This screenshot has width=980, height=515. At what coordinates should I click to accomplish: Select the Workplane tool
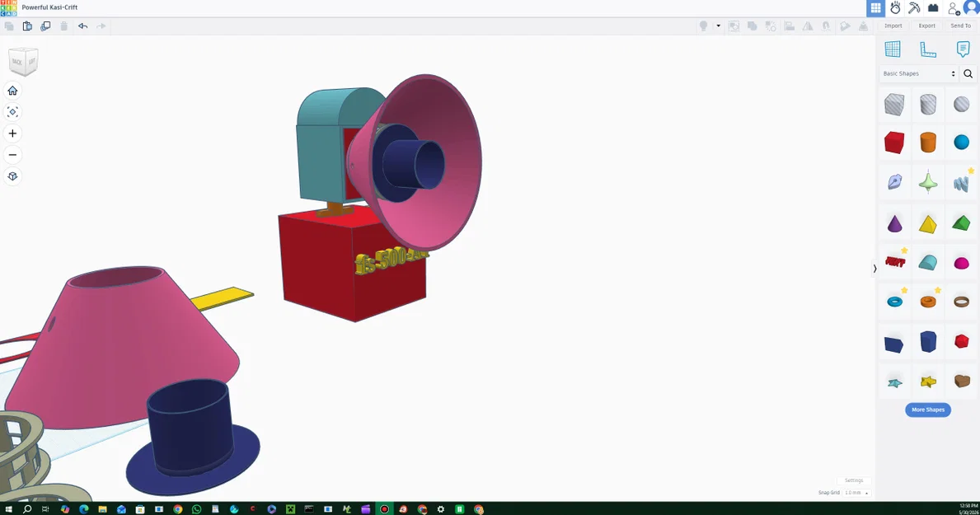(x=893, y=49)
